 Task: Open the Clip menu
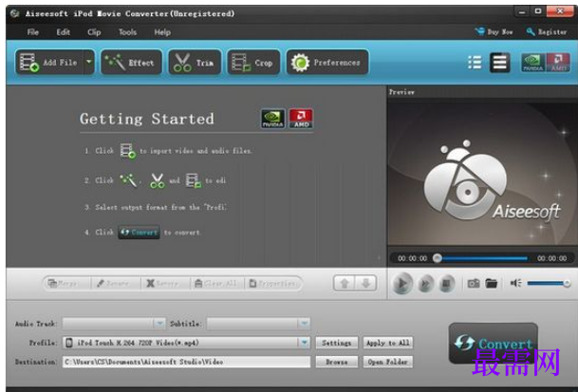94,32
